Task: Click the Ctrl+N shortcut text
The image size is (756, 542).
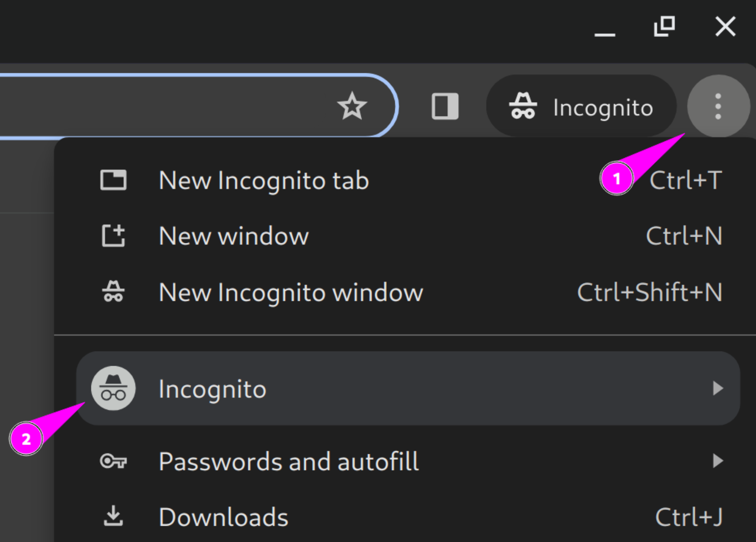Action: tap(684, 236)
